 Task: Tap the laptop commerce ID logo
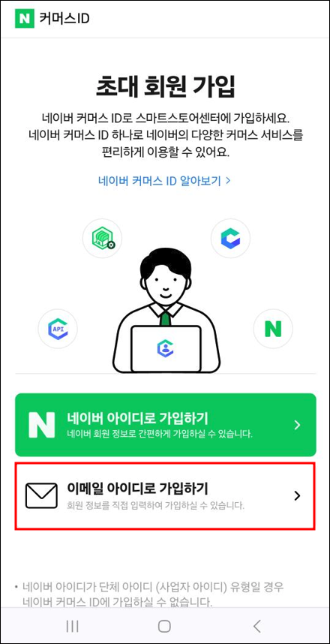point(166,348)
